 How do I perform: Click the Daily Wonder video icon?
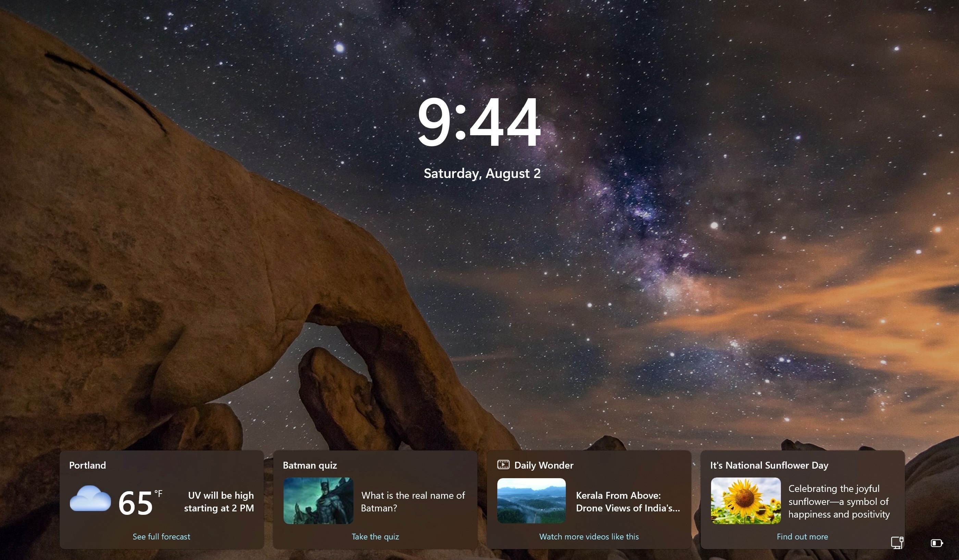503,464
